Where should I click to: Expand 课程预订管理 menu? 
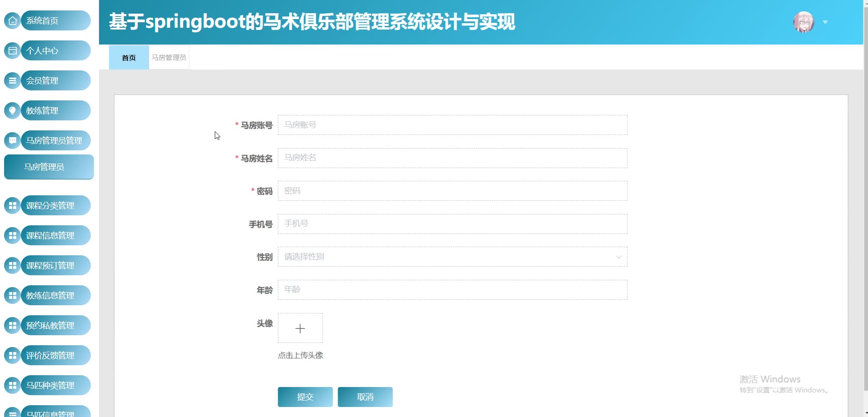click(x=56, y=265)
